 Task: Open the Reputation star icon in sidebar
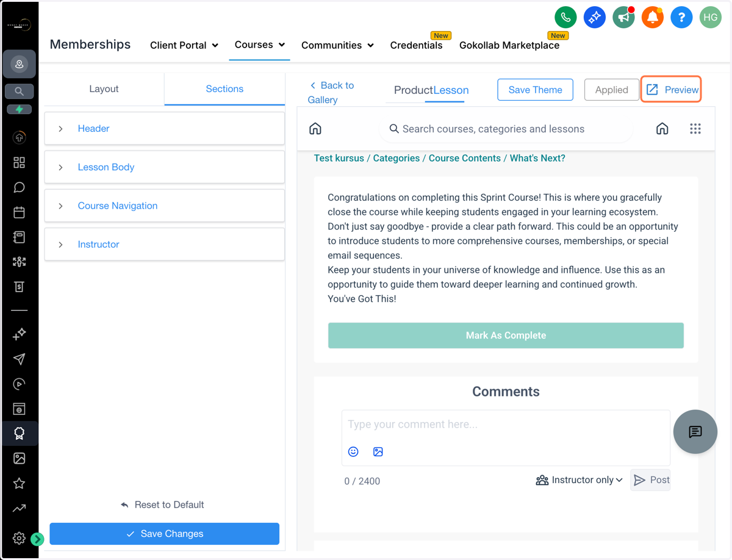(x=19, y=483)
